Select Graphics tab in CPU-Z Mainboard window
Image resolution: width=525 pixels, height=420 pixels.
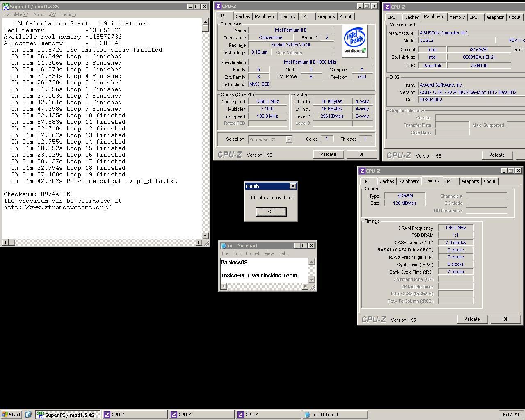click(495, 17)
